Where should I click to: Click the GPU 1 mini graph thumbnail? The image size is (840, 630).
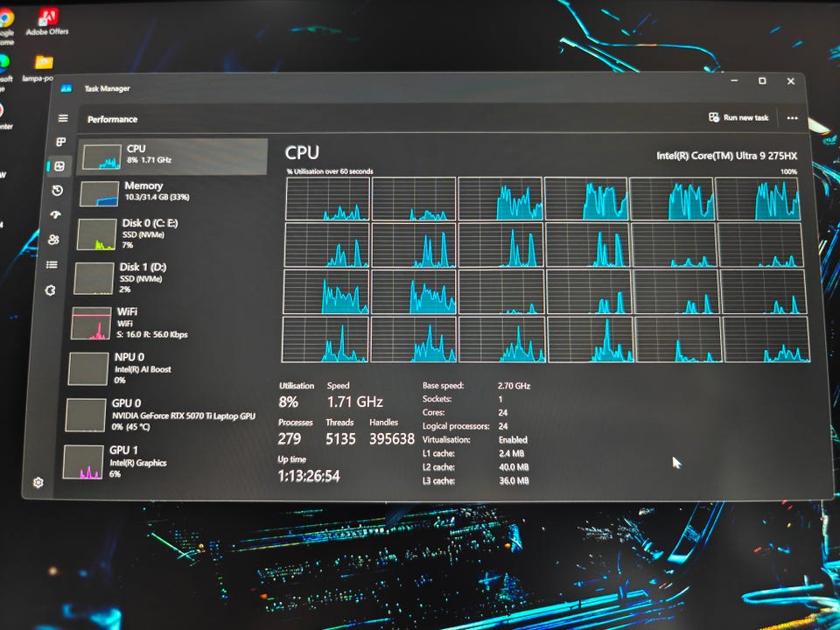83,462
